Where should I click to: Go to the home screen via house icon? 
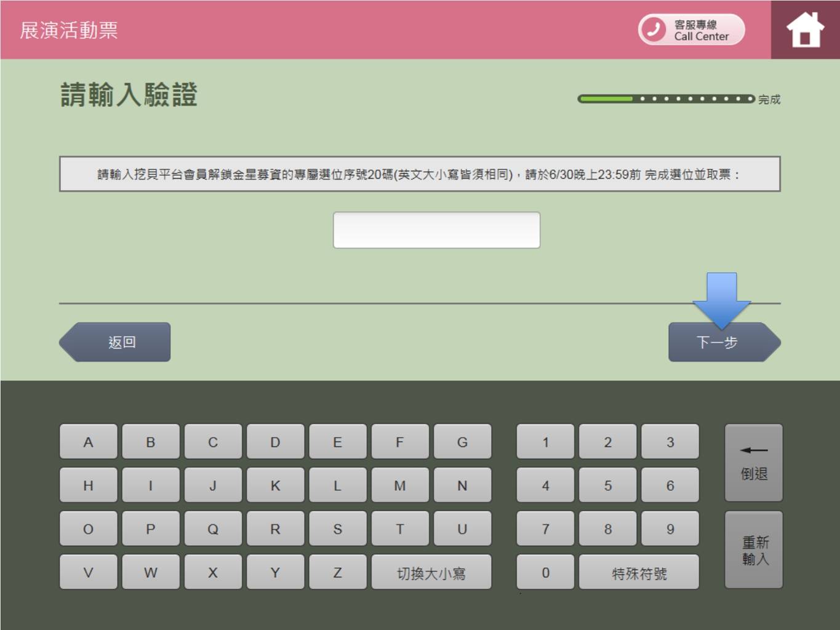(x=804, y=30)
